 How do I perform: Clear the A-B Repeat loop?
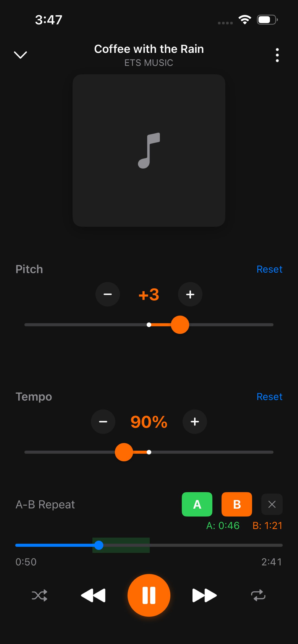click(x=272, y=504)
